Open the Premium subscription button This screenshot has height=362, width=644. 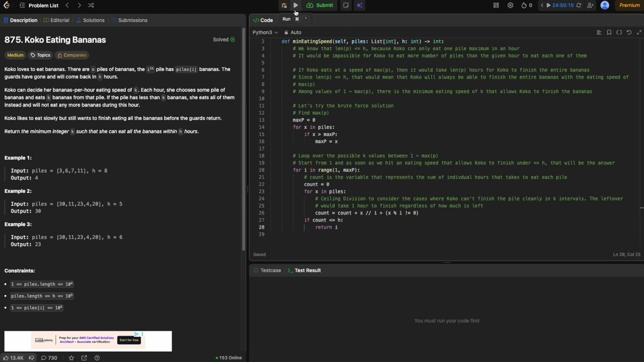(x=629, y=5)
